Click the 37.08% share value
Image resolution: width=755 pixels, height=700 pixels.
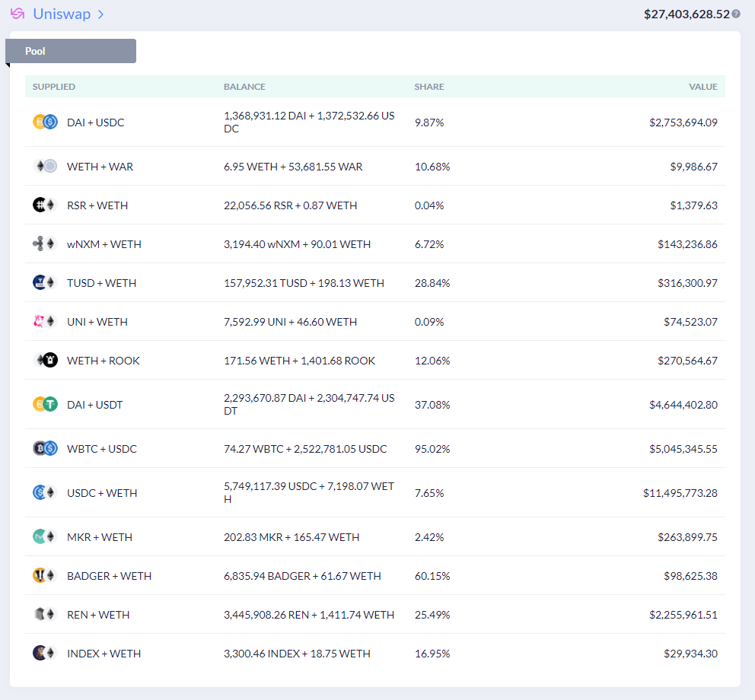[432, 405]
